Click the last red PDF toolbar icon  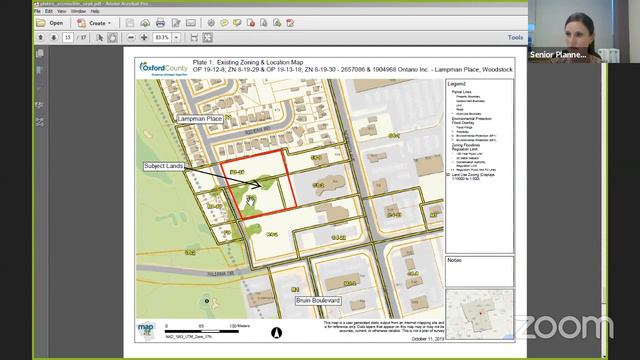coord(290,23)
